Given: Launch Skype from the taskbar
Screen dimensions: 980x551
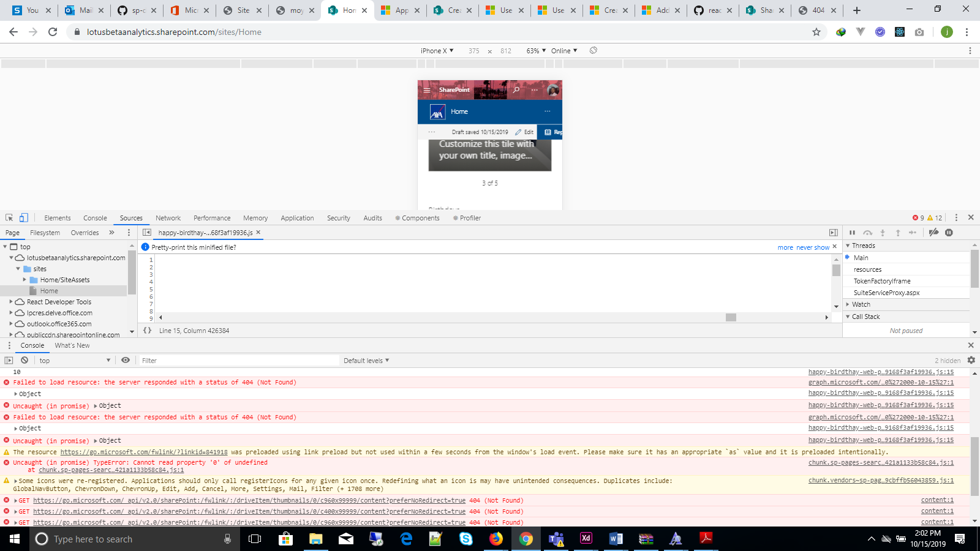Looking at the screenshot, I should click(466, 539).
